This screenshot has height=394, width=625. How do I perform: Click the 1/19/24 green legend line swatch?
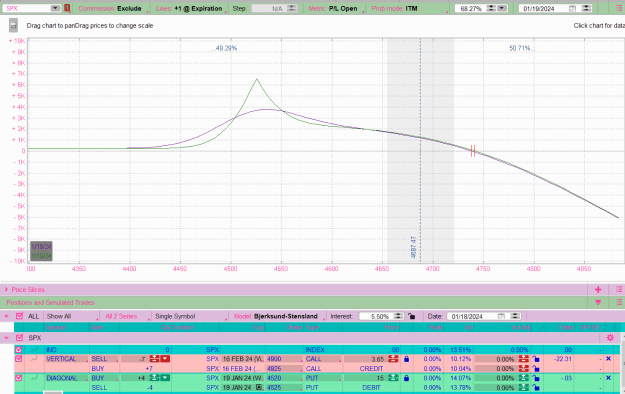click(41, 256)
